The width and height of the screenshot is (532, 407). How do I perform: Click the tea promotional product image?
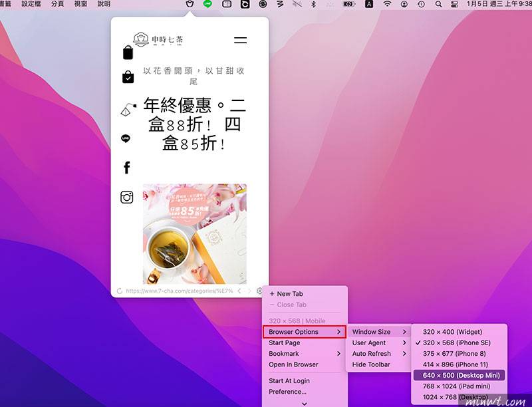tap(195, 234)
